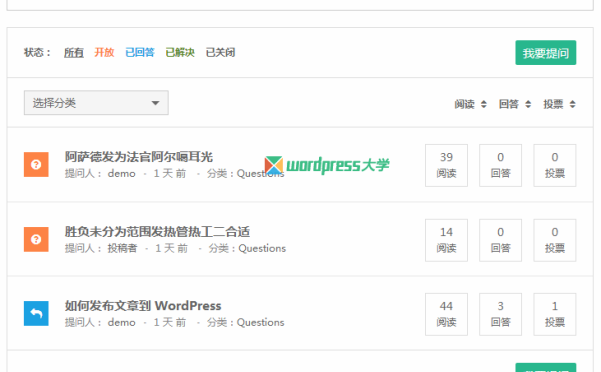The width and height of the screenshot is (601, 372).
Task: Click the 44 阅读 count box
Action: (x=446, y=315)
